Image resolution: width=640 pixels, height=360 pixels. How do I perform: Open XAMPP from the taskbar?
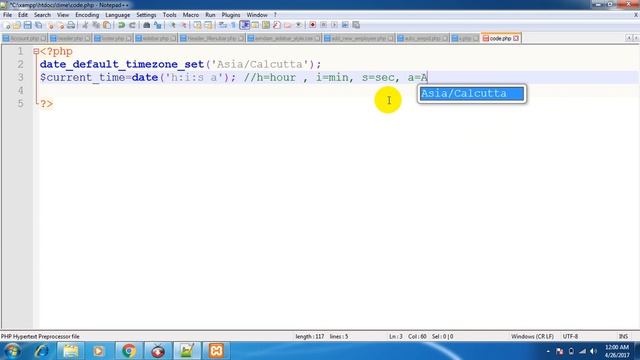pyautogui.click(x=216, y=351)
